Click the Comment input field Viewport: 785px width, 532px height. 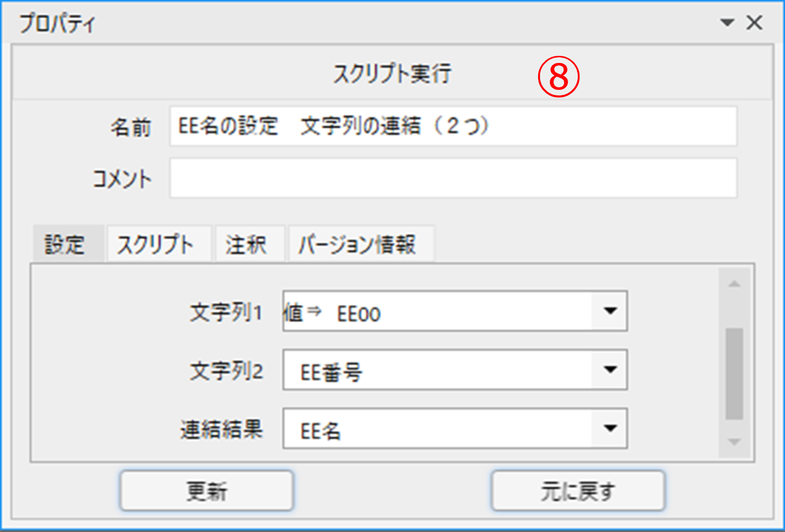click(453, 178)
